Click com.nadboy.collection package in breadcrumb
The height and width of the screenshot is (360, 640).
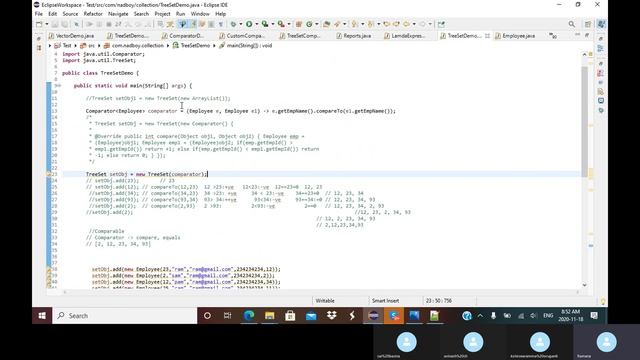pos(134,46)
